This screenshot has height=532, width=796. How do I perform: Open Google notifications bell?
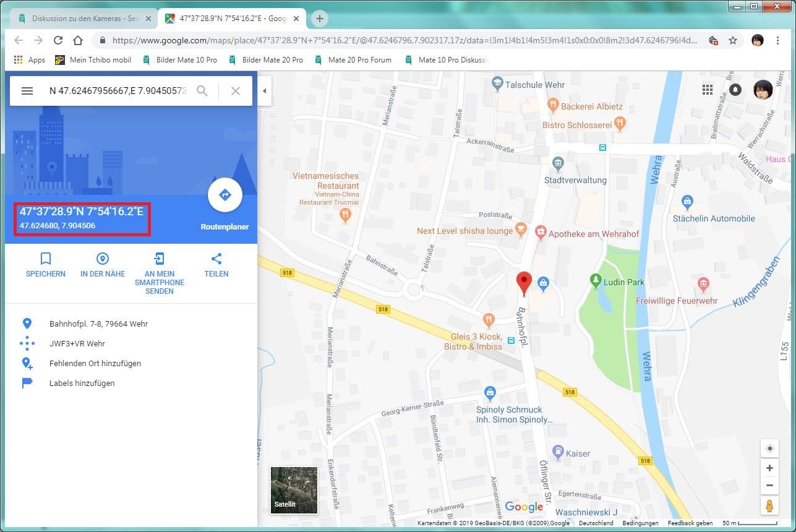click(x=735, y=90)
